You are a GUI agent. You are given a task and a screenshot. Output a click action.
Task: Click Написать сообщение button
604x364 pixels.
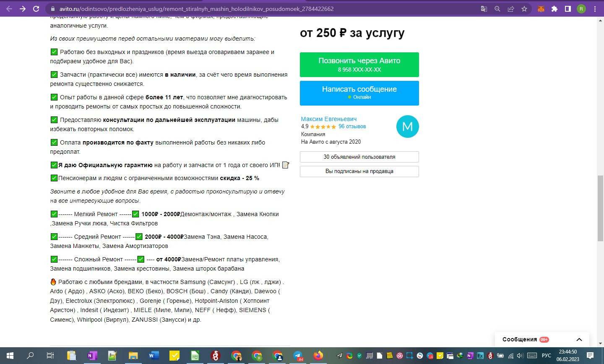pyautogui.click(x=359, y=93)
